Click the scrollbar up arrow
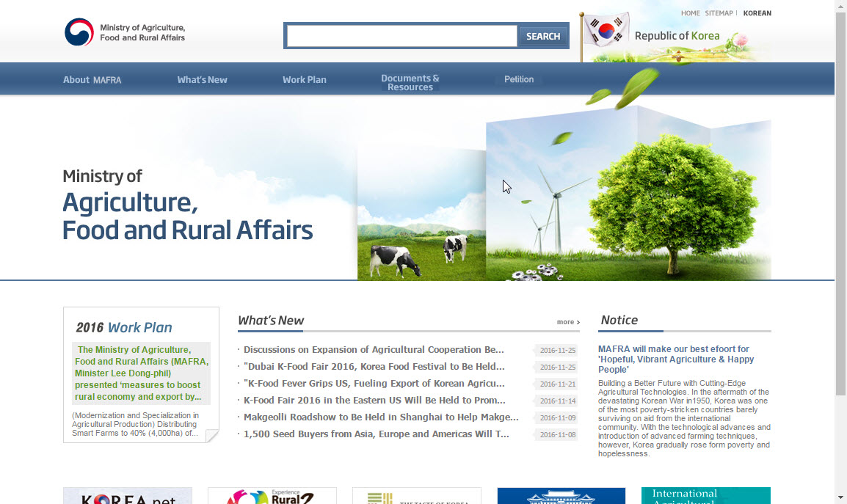847x504 pixels. [x=840, y=6]
